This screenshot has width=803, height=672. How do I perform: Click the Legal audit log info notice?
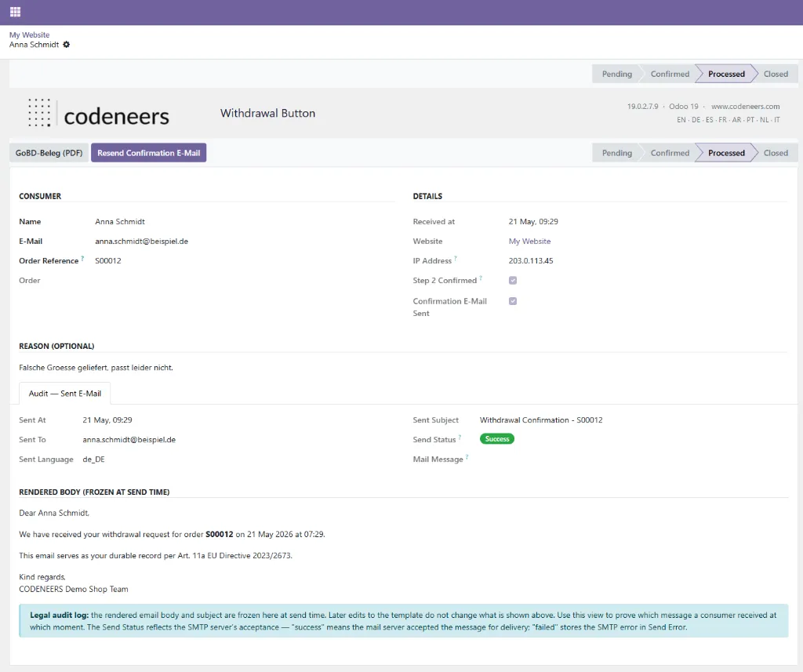coord(404,621)
